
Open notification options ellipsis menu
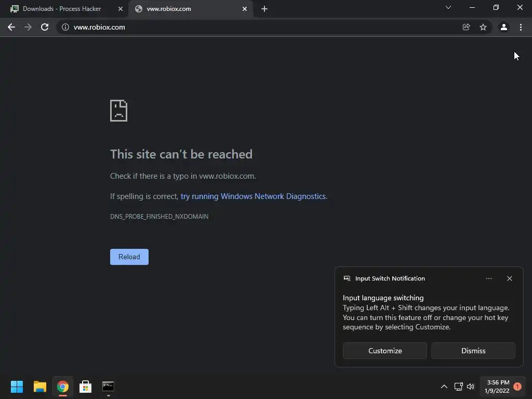pos(489,278)
